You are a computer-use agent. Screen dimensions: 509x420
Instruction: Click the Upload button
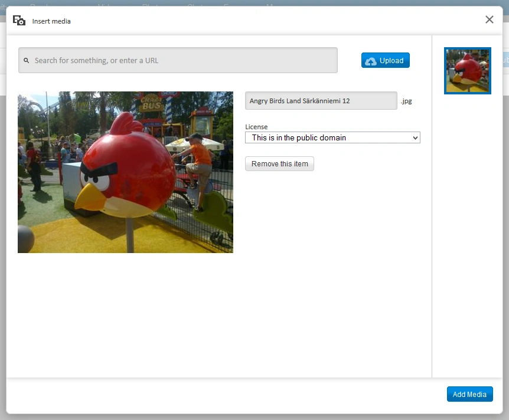tap(386, 60)
